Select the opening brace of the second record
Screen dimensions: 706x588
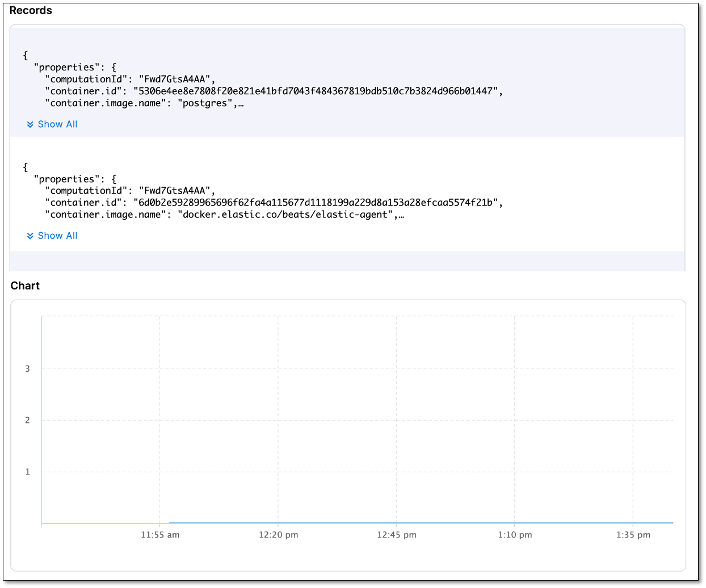point(25,167)
